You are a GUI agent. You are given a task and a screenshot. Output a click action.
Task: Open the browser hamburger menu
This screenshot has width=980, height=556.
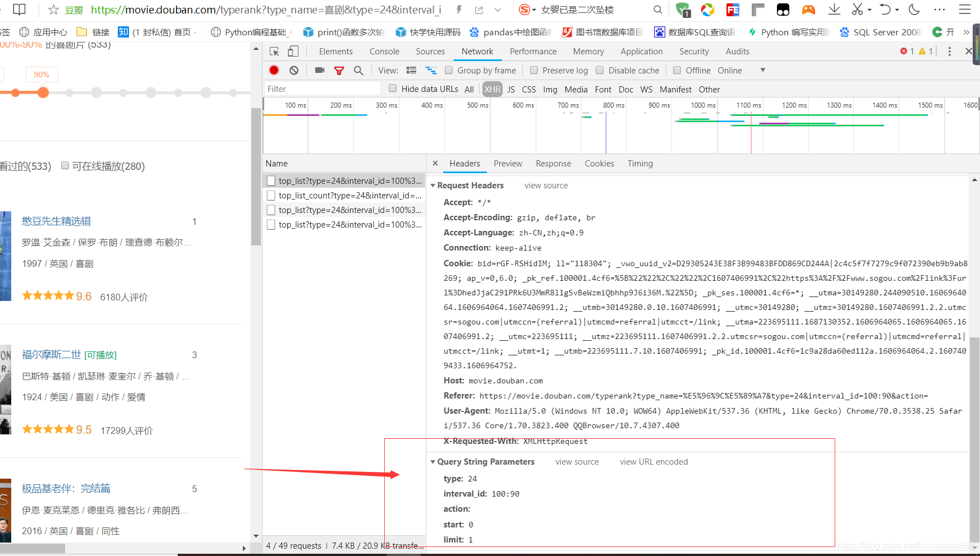[965, 10]
